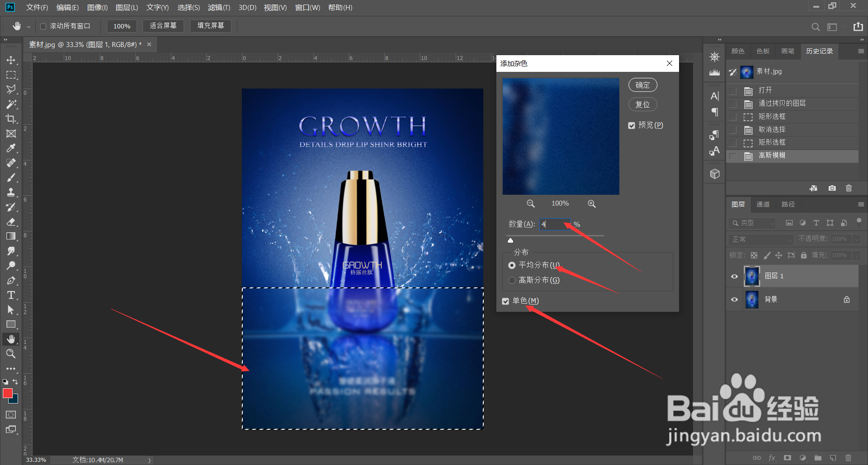Select the Clone Stamp tool
The width and height of the screenshot is (868, 465).
click(x=11, y=192)
